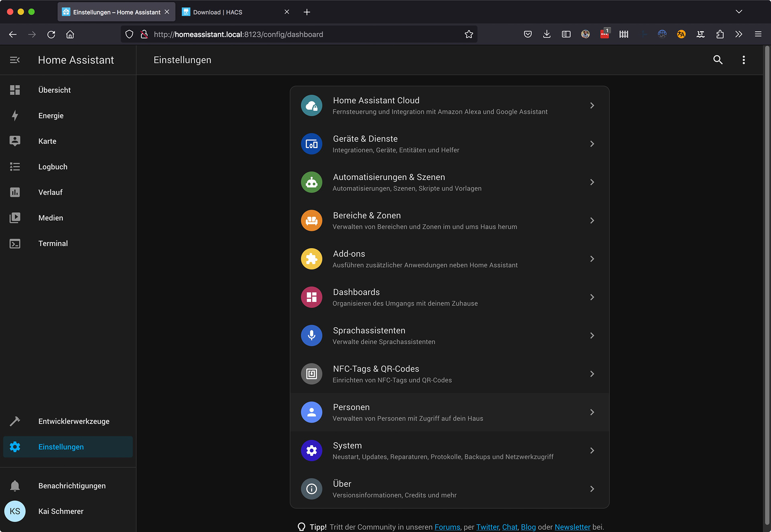Click the NFC-Tags & QR-Codes icon

(x=312, y=374)
